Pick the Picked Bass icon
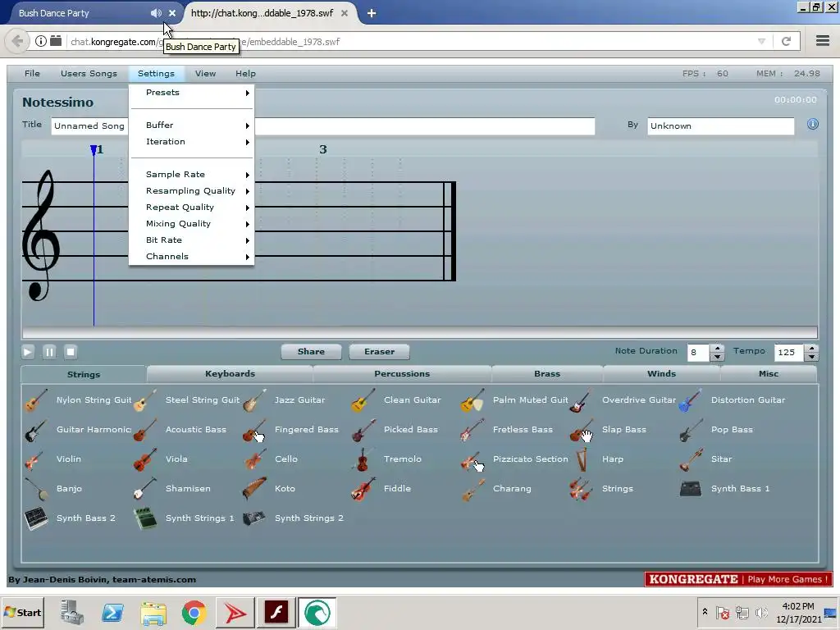 (363, 430)
